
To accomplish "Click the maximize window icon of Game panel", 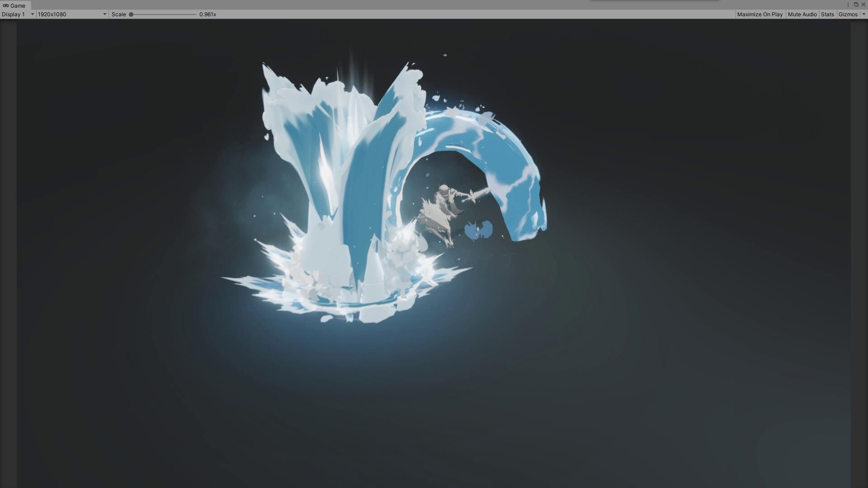I will coord(856,5).
